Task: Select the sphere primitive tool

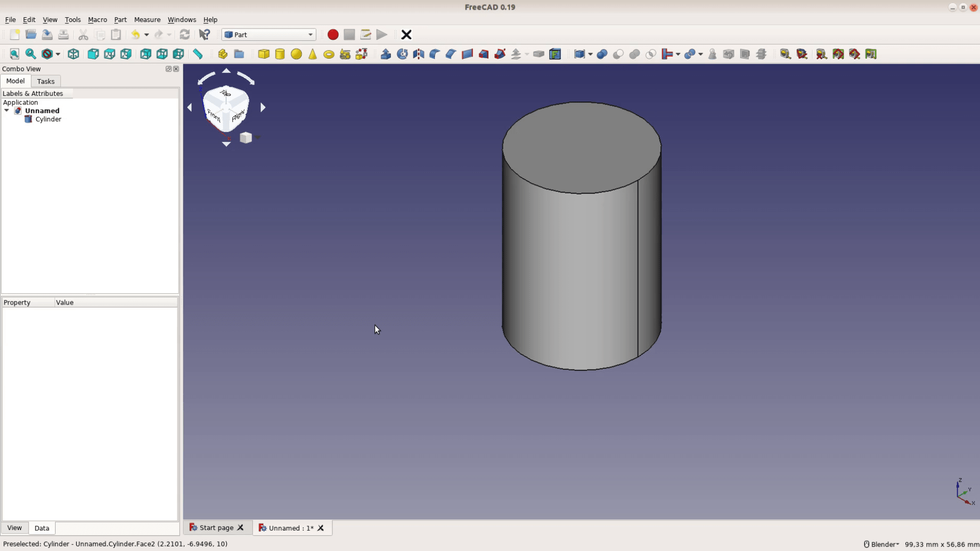Action: tap(296, 54)
